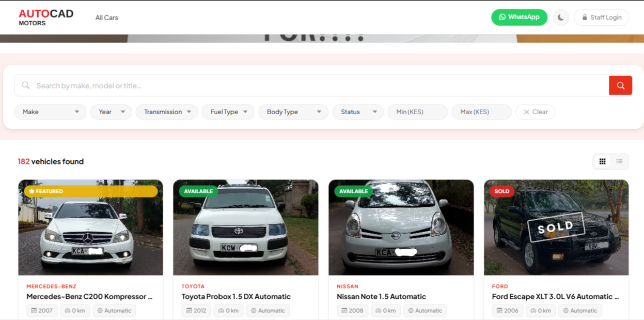Click the 0 km tag on Probox card
The width and height of the screenshot is (644, 320).
click(228, 311)
